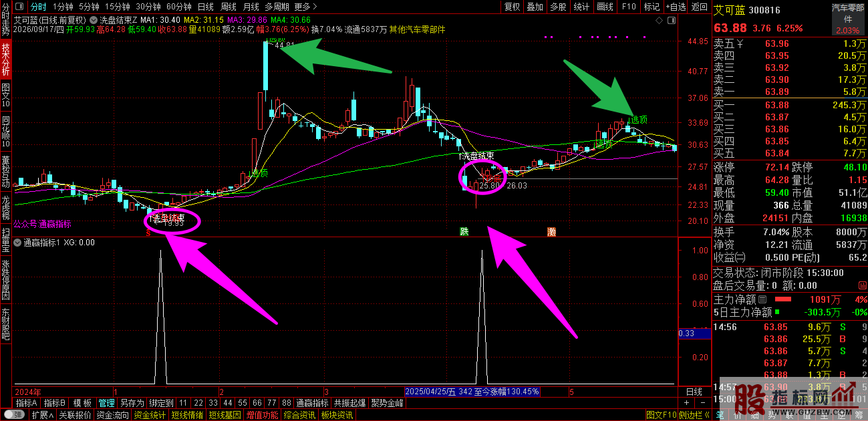The image size is (868, 421).
Task: Expand the 扩展 panel at the bottom
Action: (43, 415)
